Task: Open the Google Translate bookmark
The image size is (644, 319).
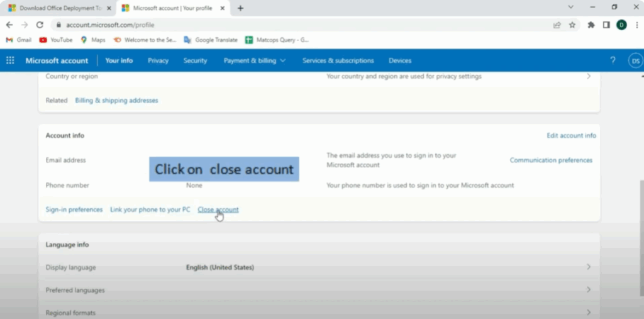Action: [x=211, y=40]
